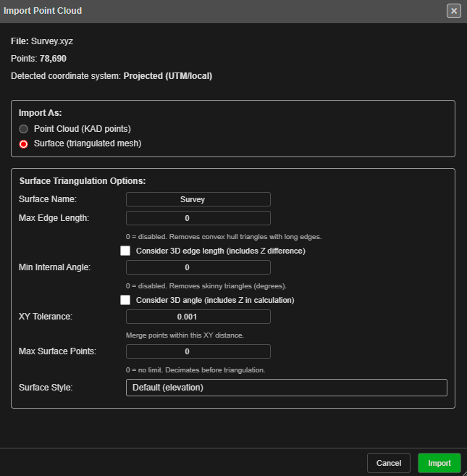Image resolution: width=467 pixels, height=476 pixels.
Task: Edit the Min Internal Angle field
Action: pyautogui.click(x=198, y=267)
